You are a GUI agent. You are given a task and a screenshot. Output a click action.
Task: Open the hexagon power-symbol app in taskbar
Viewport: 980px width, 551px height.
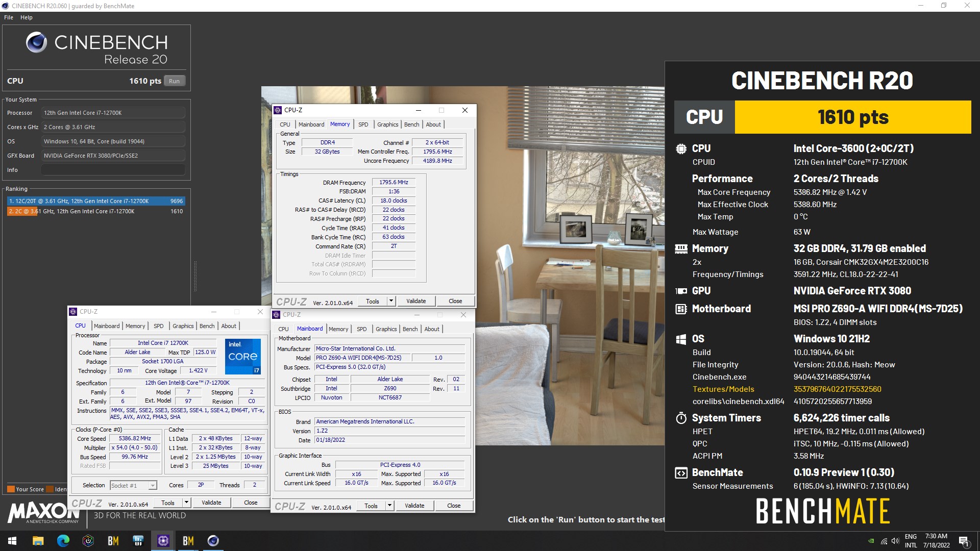88,541
